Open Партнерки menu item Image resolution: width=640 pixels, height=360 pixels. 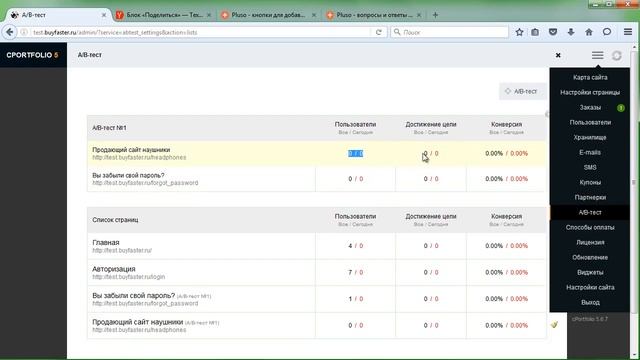pos(590,197)
